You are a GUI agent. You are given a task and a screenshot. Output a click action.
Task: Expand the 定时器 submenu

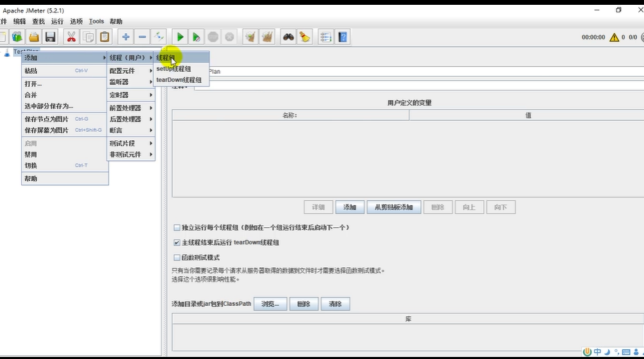(131, 95)
